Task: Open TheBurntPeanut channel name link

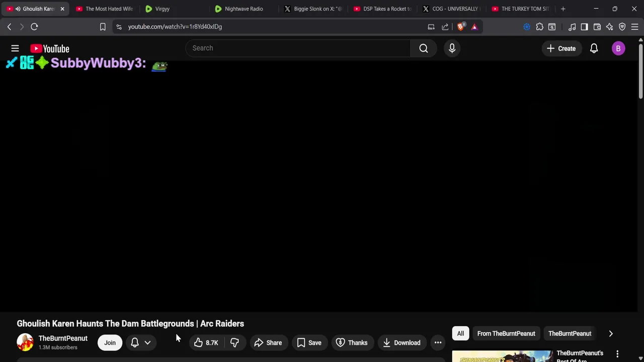Action: [x=63, y=338]
